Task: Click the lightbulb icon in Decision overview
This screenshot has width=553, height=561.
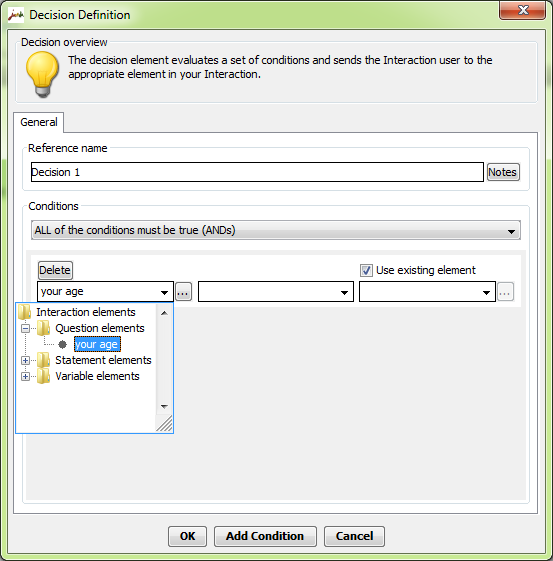Action: point(42,74)
